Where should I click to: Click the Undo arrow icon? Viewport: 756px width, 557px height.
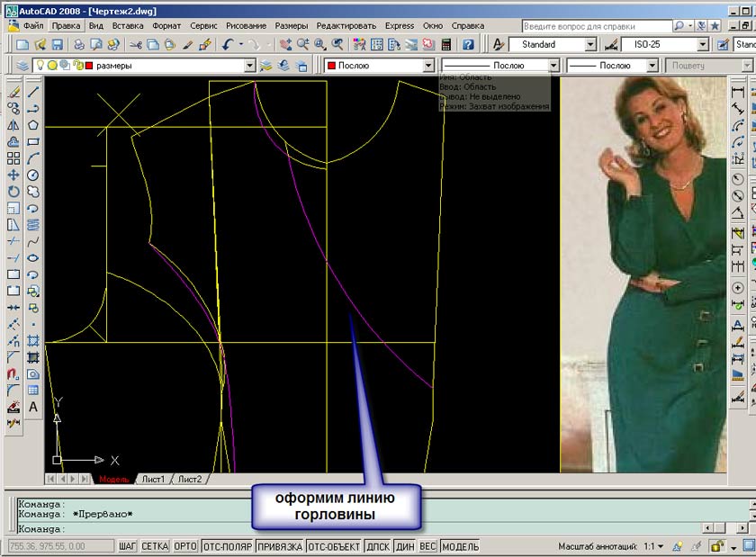228,44
